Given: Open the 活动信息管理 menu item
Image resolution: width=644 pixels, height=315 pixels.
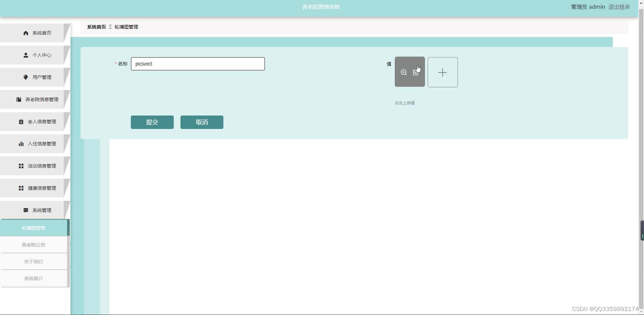Looking at the screenshot, I should [x=35, y=166].
